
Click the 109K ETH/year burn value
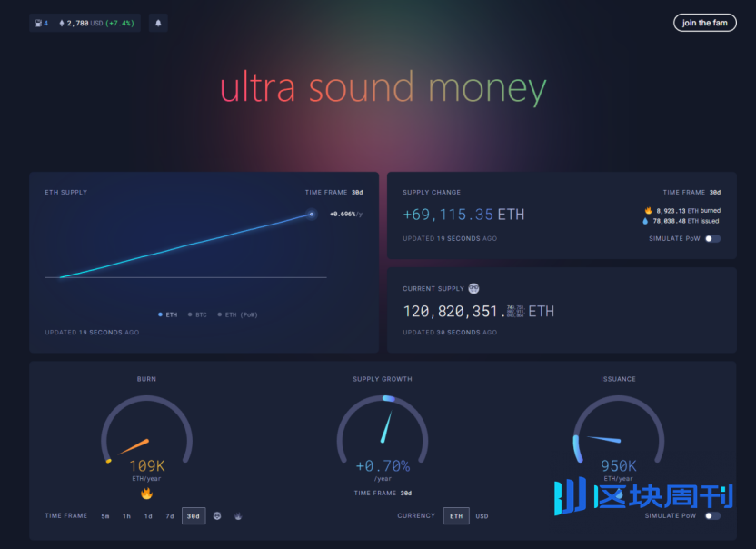point(147,466)
